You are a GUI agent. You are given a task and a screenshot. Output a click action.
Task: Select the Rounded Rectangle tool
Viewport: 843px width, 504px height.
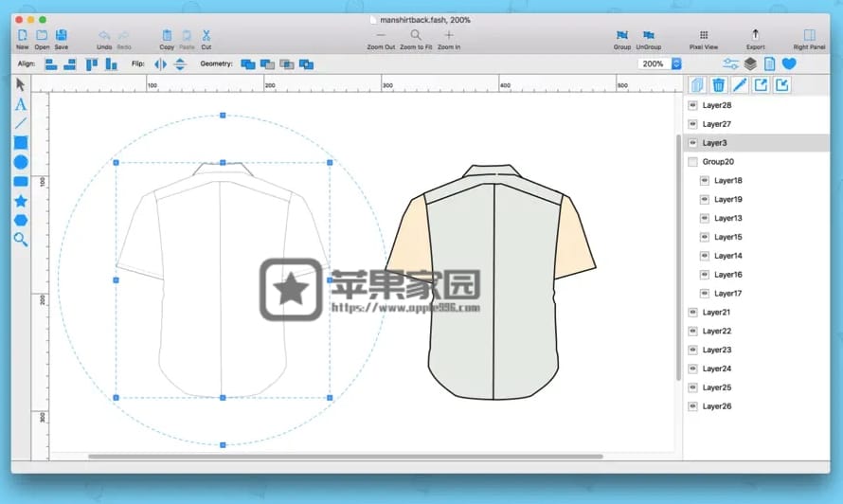(21, 181)
